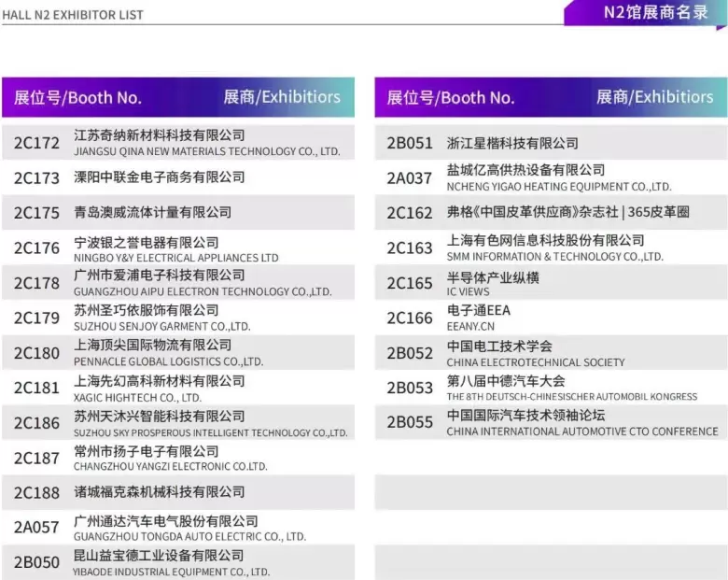Select 苏州天沐兴智能科技有限公司 name
Viewport: 728px width, 580px height.
(160, 416)
